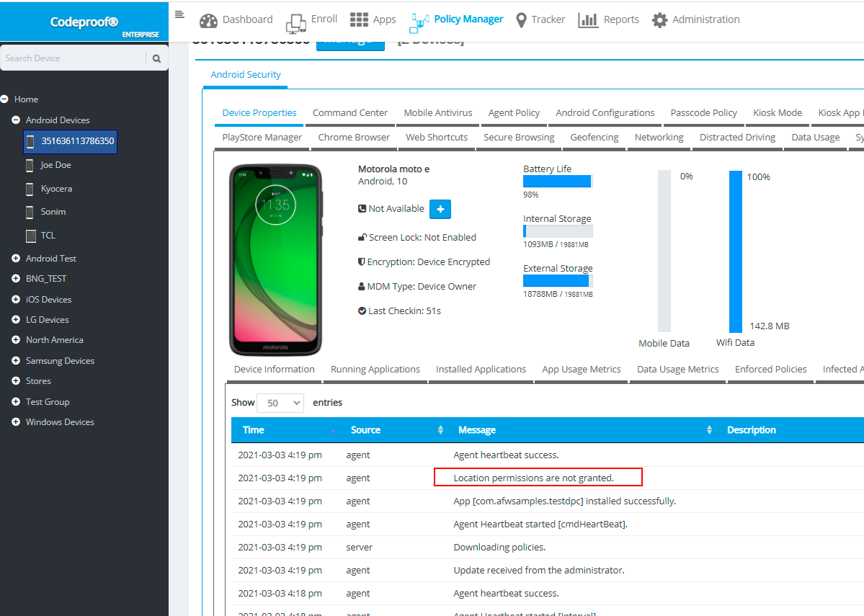Open the Passcode Policy tab
The width and height of the screenshot is (864, 616).
[703, 113]
